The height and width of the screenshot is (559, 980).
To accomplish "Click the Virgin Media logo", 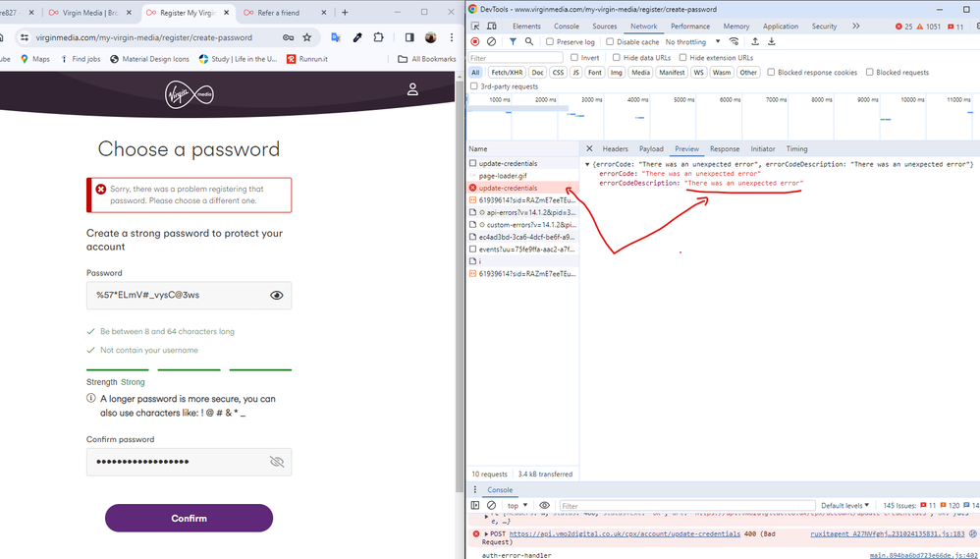I will coord(190,94).
